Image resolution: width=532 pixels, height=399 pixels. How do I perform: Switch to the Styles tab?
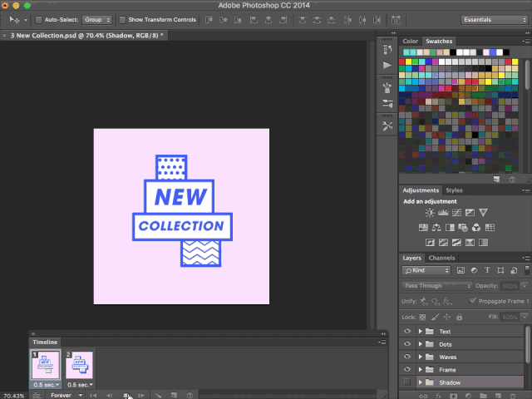point(454,190)
